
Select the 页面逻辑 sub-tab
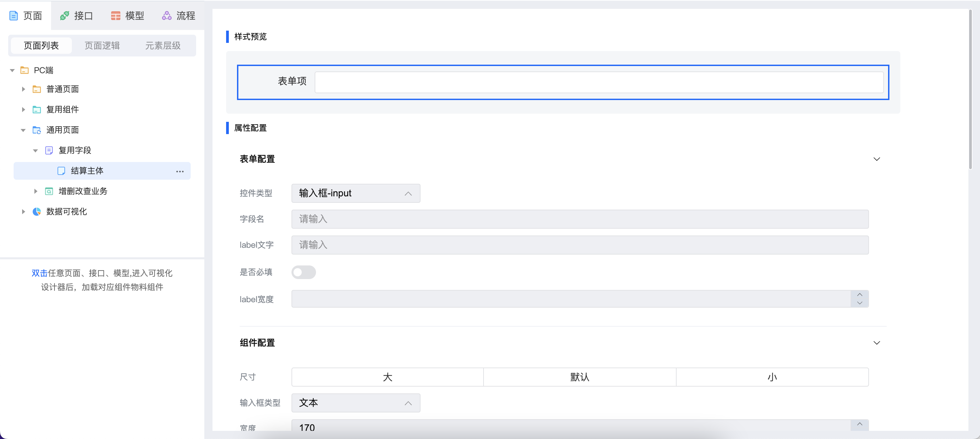pyautogui.click(x=102, y=46)
